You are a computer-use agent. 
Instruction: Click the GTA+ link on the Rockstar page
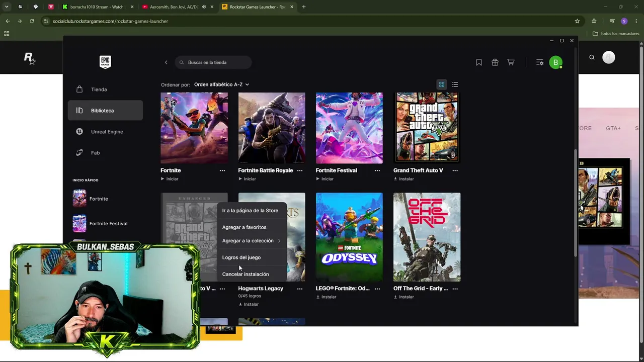coord(613,128)
